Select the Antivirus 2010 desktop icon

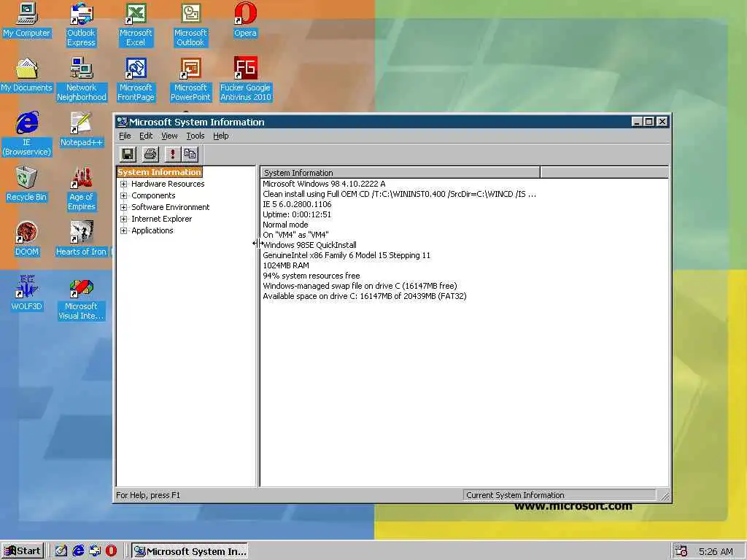coord(245,79)
